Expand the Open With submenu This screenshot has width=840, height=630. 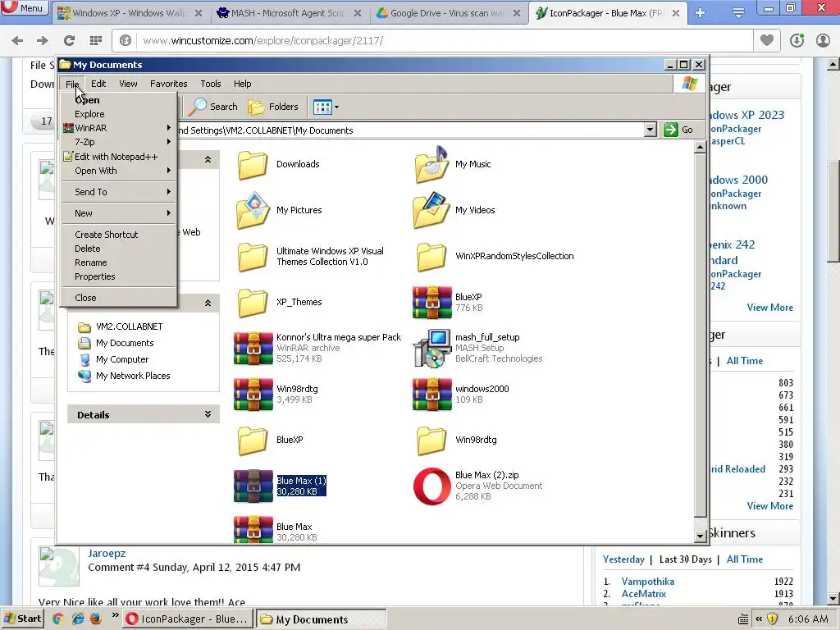point(118,171)
